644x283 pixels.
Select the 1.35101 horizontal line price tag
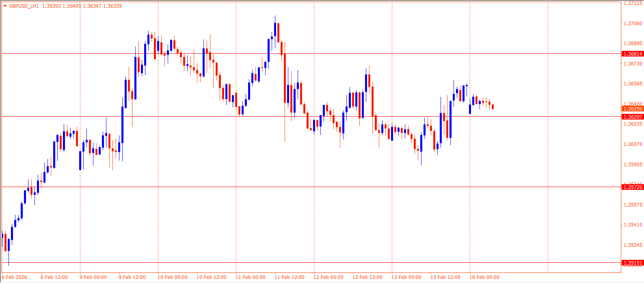(633, 263)
